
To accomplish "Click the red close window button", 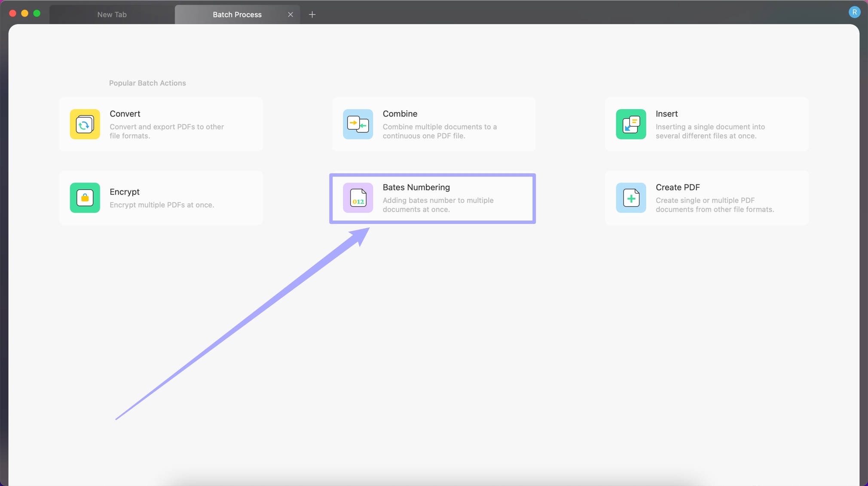I will point(13,13).
